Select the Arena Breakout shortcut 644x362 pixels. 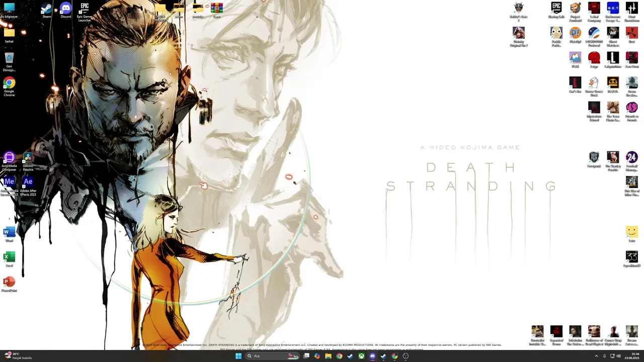[632, 86]
